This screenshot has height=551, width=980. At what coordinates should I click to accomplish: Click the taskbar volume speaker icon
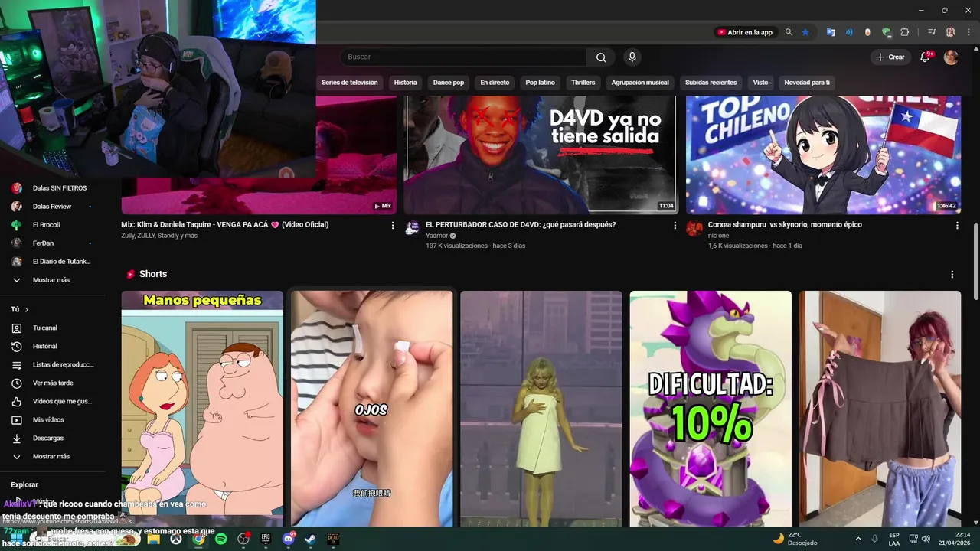927,539
